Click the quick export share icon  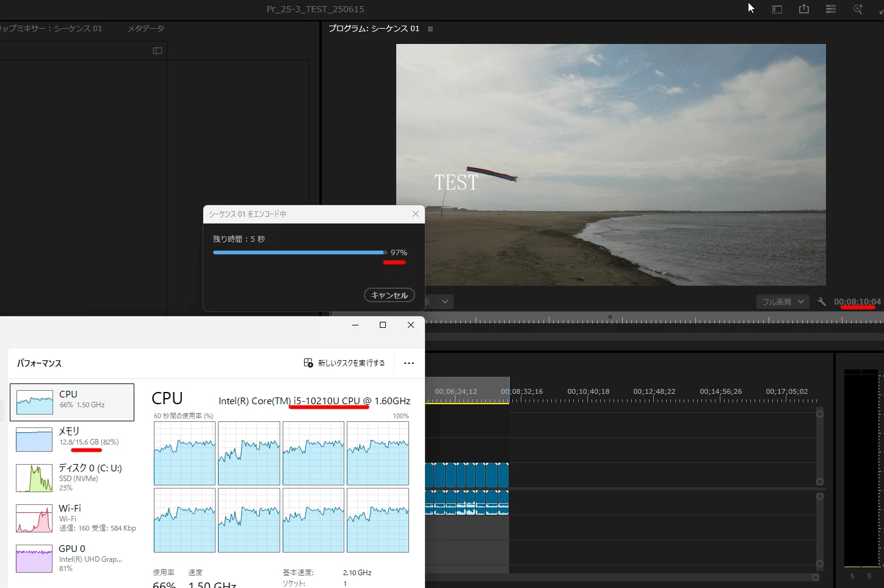(x=804, y=9)
